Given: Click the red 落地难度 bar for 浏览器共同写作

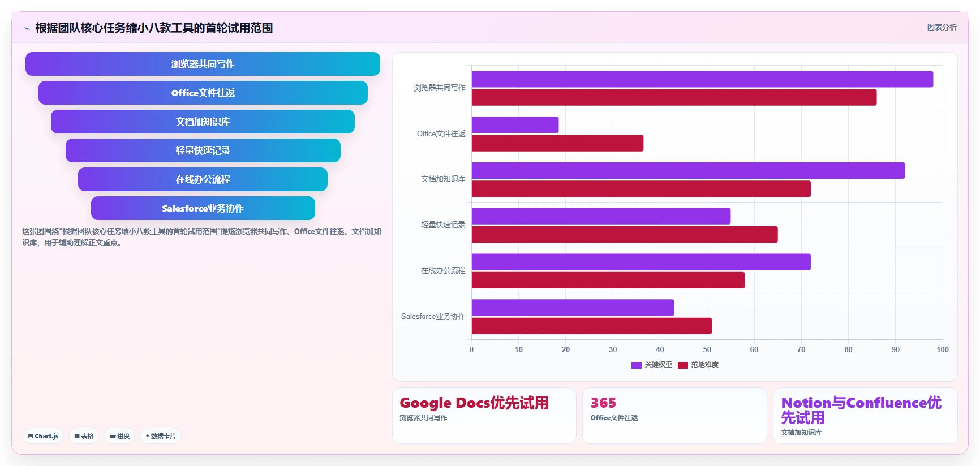Looking at the screenshot, I should pos(674,97).
